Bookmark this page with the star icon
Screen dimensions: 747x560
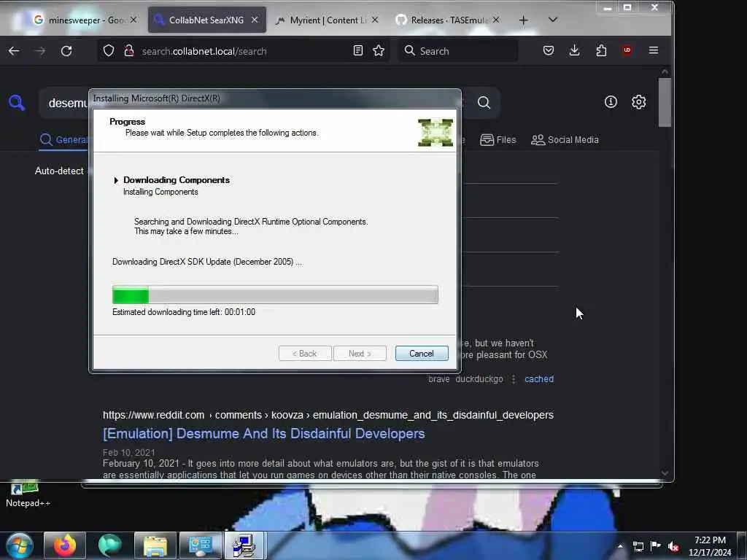tap(379, 50)
